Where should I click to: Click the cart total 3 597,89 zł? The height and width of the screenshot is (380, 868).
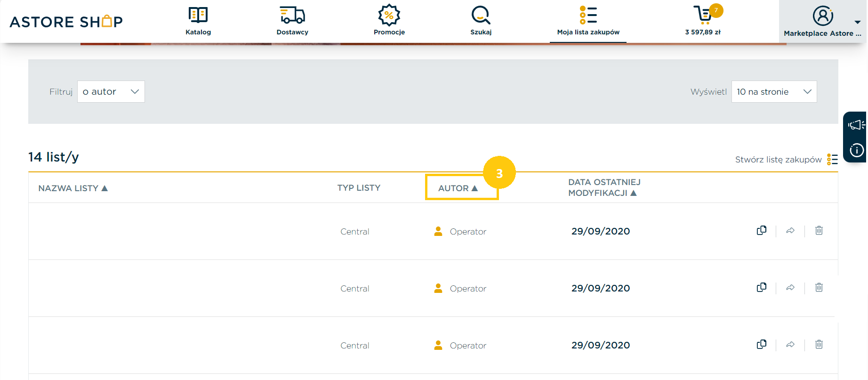(703, 32)
